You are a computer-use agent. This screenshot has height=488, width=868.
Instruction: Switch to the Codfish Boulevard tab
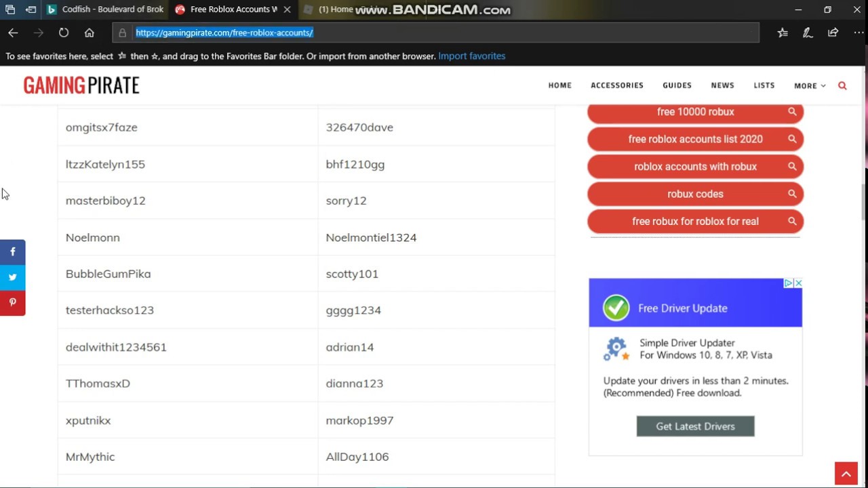(105, 9)
